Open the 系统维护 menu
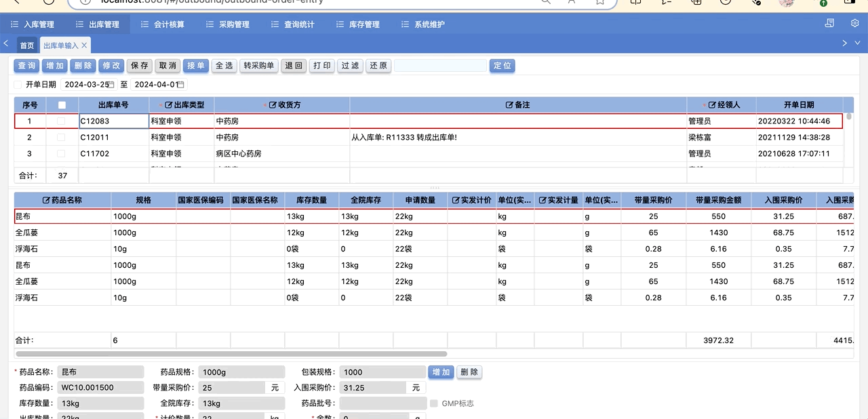868x419 pixels. (423, 24)
